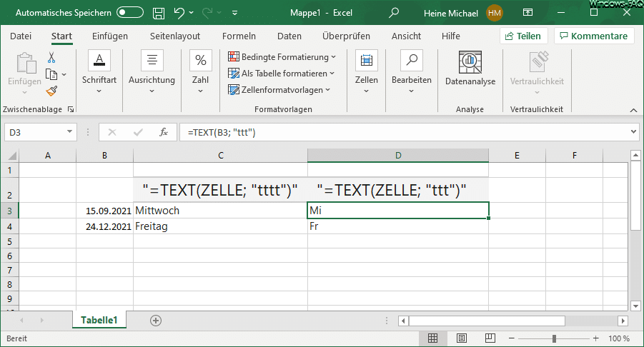Open the Schriftart font group
This screenshot has height=347, width=644.
[99, 72]
